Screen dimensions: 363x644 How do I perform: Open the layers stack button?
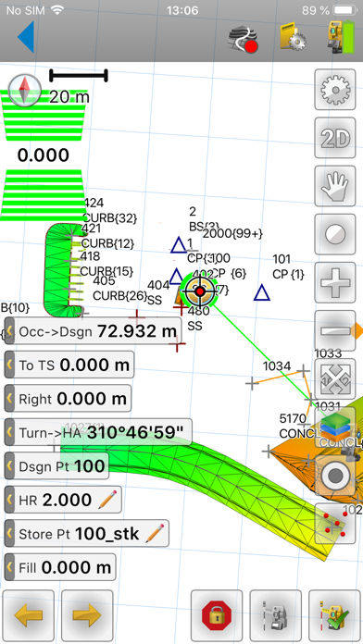(x=335, y=427)
